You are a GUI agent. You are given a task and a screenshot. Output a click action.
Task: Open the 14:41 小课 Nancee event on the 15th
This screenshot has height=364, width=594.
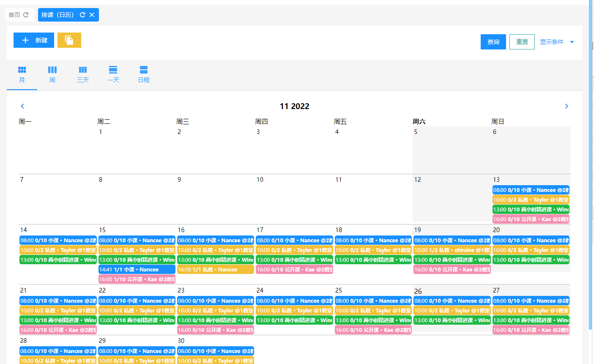(x=137, y=269)
